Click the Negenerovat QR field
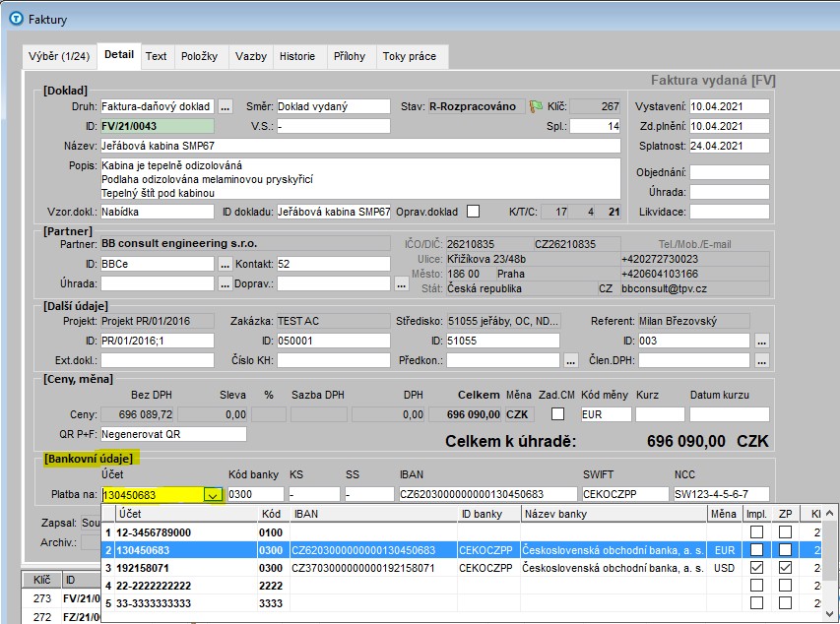 (173, 434)
